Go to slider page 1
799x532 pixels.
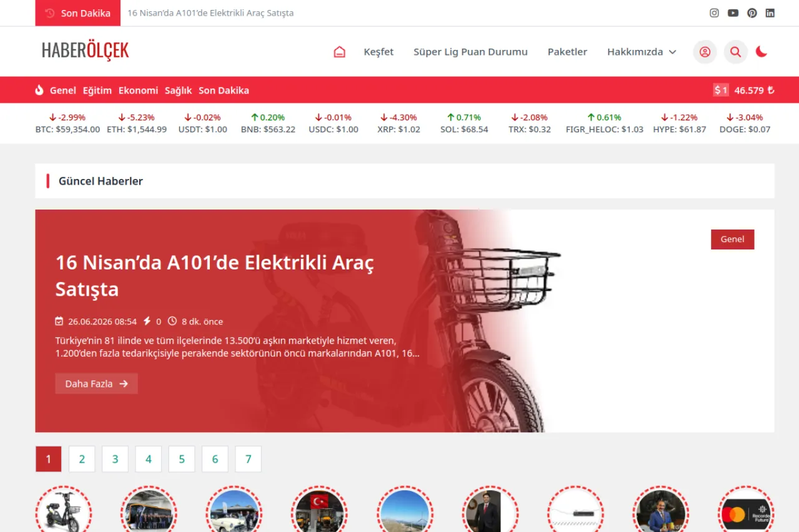[49, 459]
